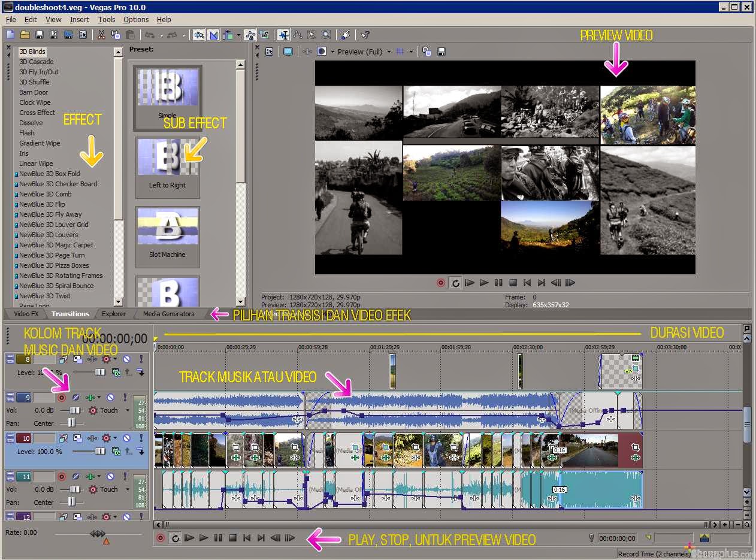Open Video Output FX in preview toolbar
756x560 pixels.
tap(307, 52)
